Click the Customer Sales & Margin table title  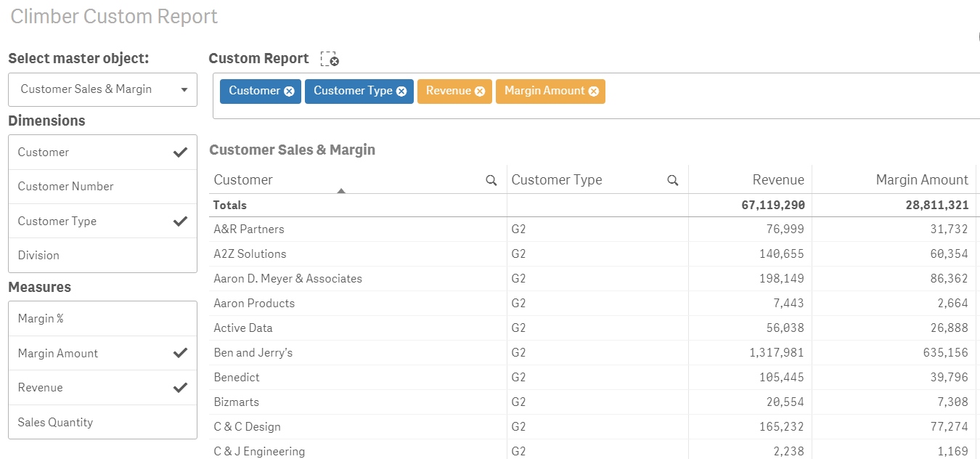click(x=293, y=150)
